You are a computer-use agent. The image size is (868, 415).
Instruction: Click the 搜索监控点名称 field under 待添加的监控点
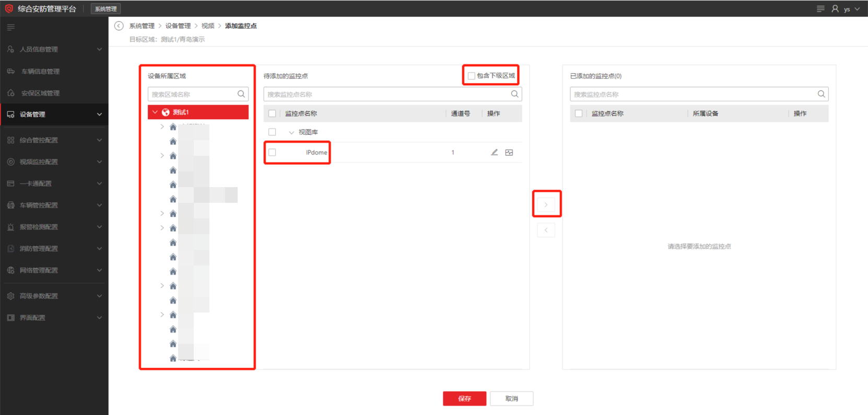pyautogui.click(x=386, y=94)
